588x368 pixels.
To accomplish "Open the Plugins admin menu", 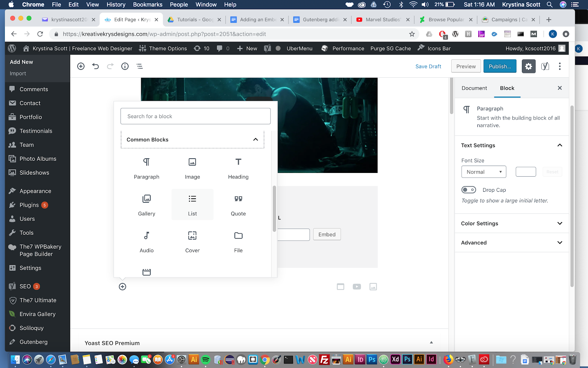I will click(x=29, y=205).
